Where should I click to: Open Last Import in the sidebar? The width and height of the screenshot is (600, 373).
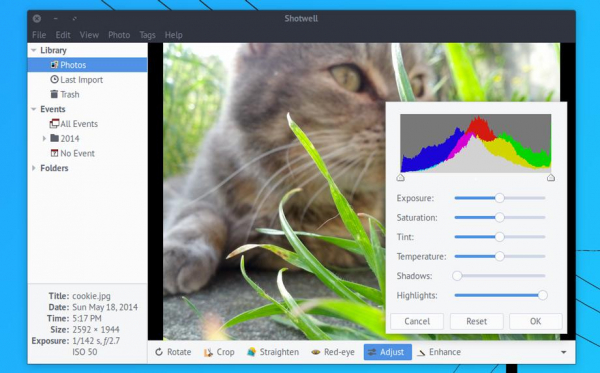(76, 80)
